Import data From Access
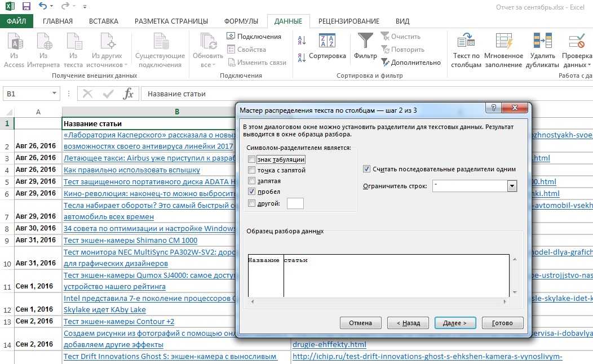The width and height of the screenshot is (593, 364). [x=14, y=50]
